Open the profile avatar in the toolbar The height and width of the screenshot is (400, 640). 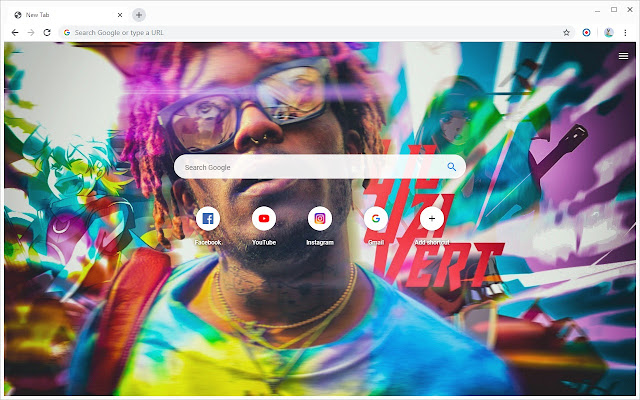[609, 33]
